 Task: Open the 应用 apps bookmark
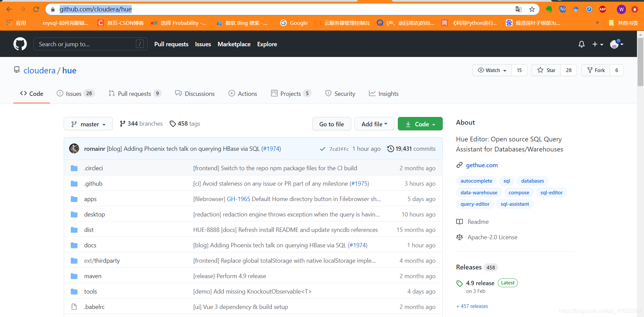(16, 23)
